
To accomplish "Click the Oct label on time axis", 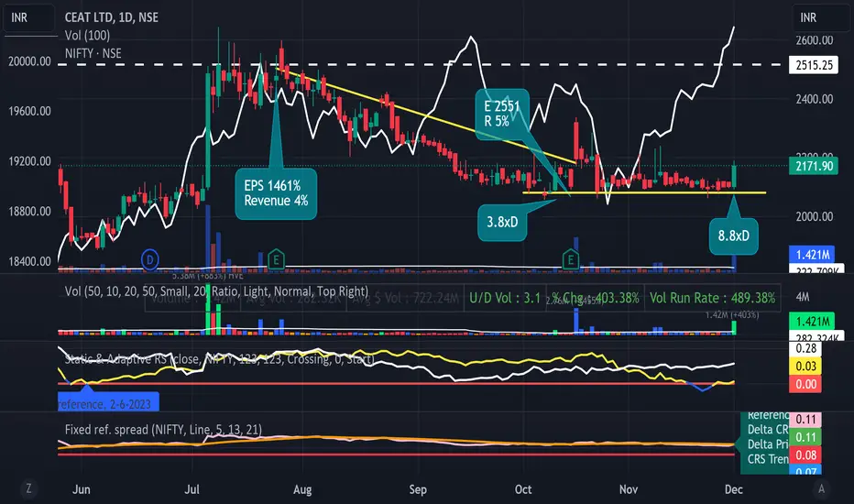I will pyautogui.click(x=523, y=489).
